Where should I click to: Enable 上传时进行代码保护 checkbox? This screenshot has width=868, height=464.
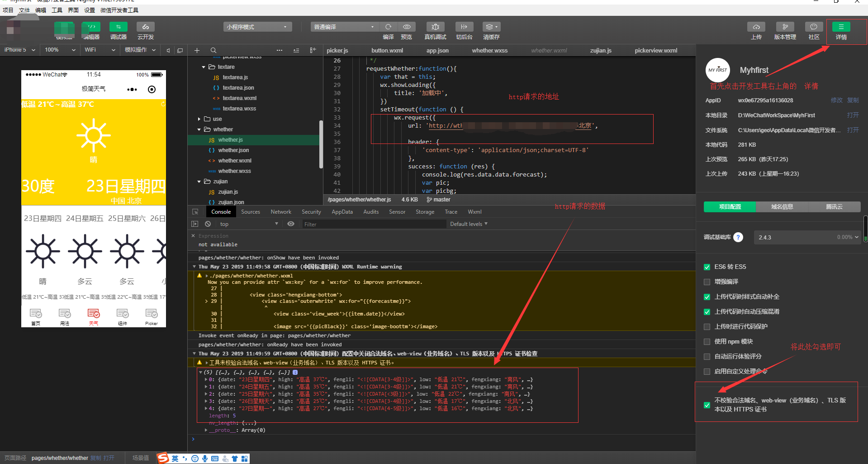(x=707, y=327)
